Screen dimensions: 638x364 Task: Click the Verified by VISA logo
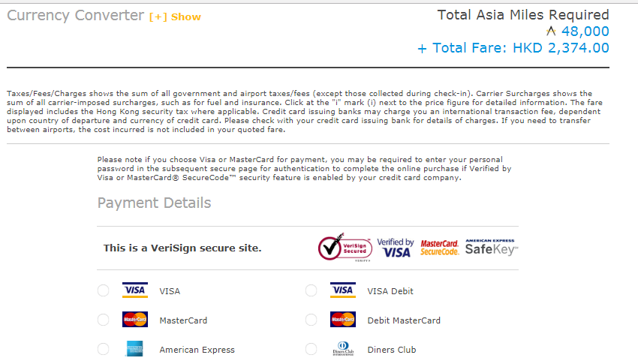pyautogui.click(x=395, y=248)
